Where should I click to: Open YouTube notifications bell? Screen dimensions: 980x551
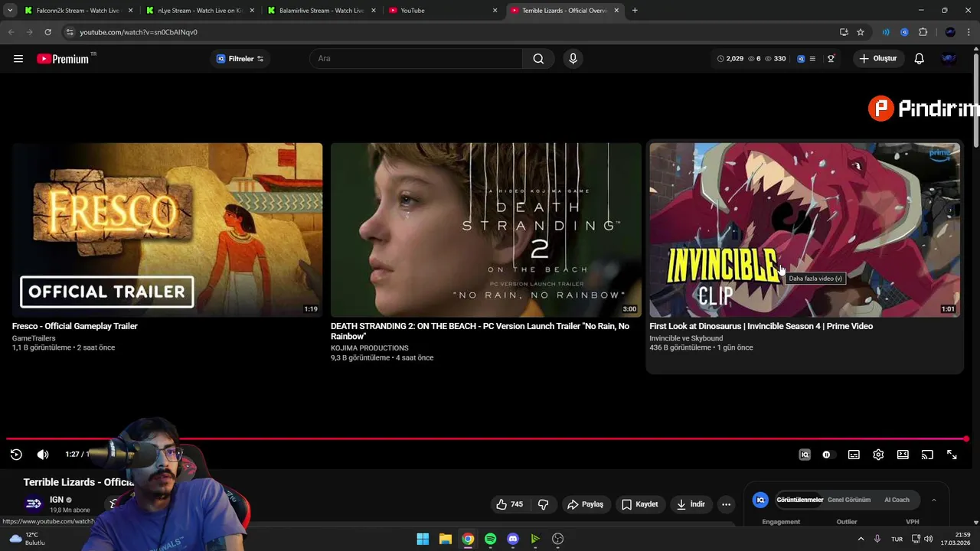coord(919,59)
